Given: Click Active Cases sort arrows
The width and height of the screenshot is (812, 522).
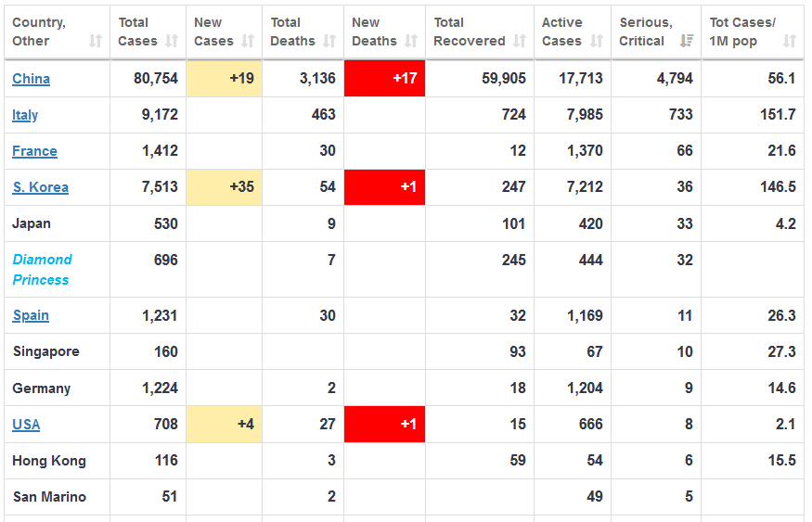Looking at the screenshot, I should click(597, 41).
